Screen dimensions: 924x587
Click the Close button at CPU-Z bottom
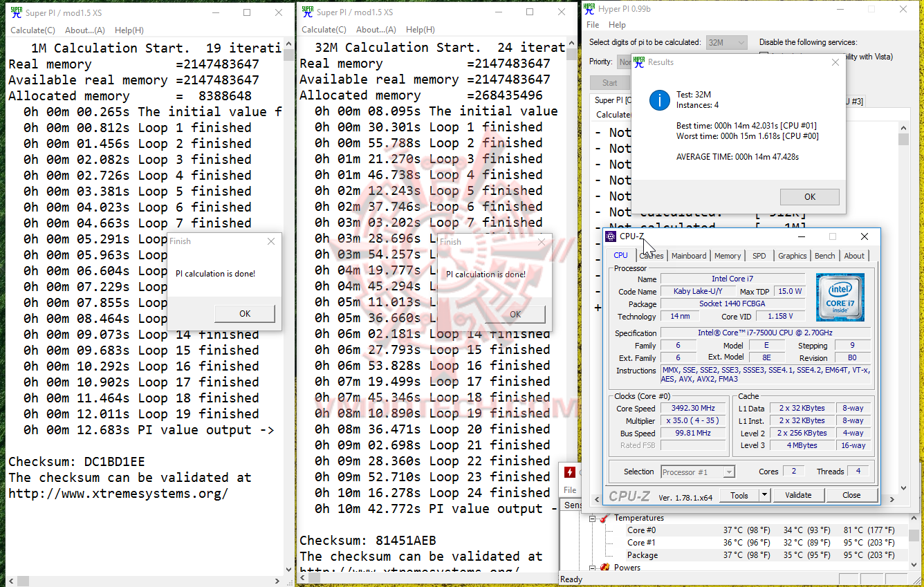pos(851,495)
